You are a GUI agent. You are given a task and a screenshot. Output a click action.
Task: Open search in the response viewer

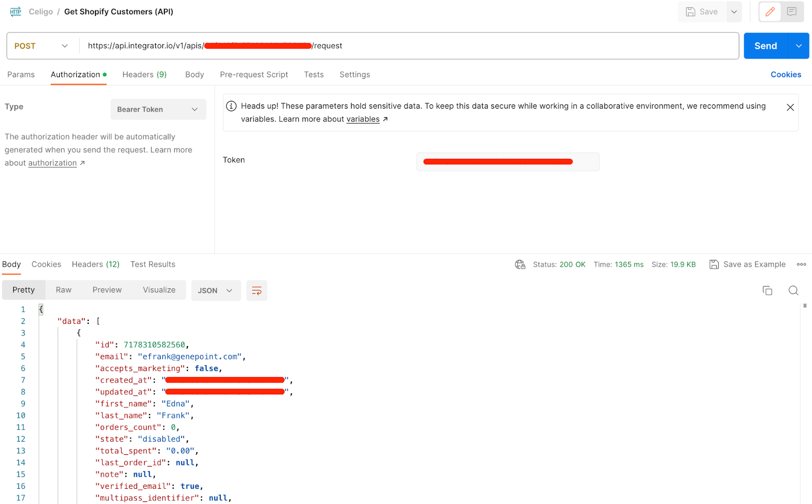point(793,290)
